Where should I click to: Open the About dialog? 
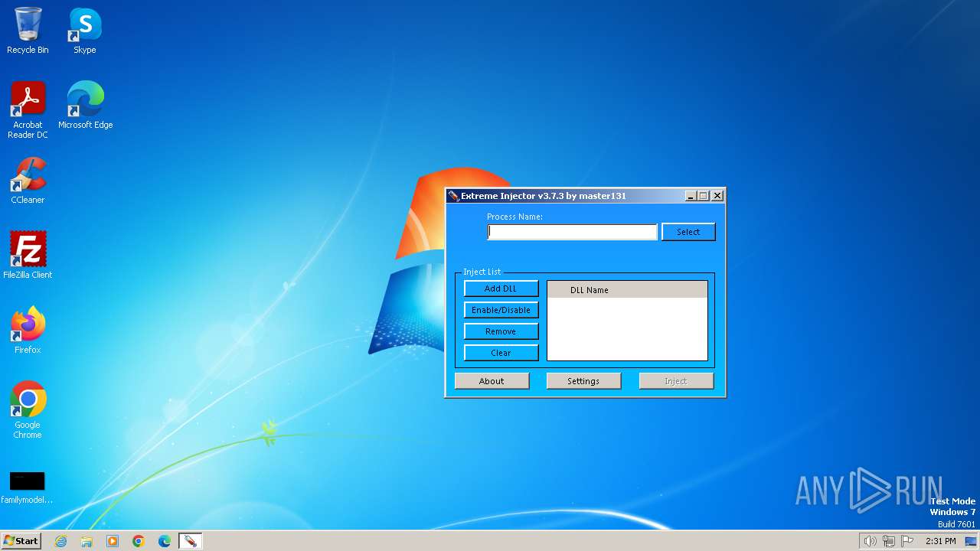coord(492,381)
